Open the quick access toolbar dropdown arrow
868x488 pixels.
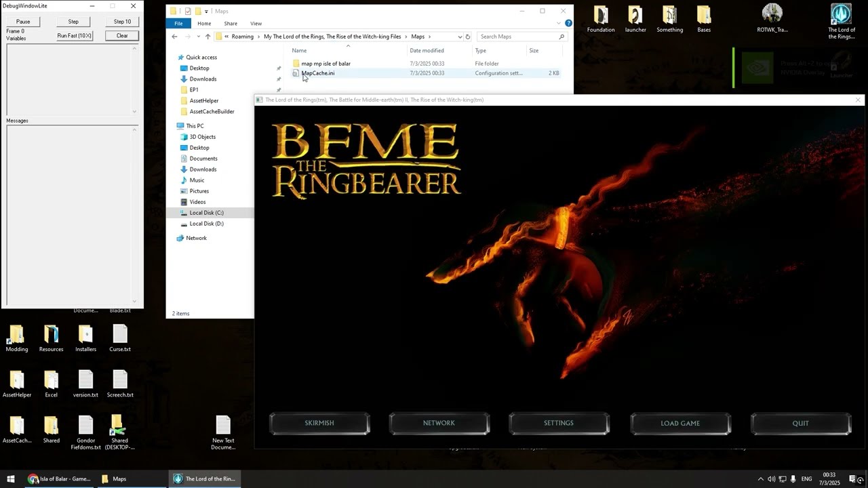[x=206, y=12]
